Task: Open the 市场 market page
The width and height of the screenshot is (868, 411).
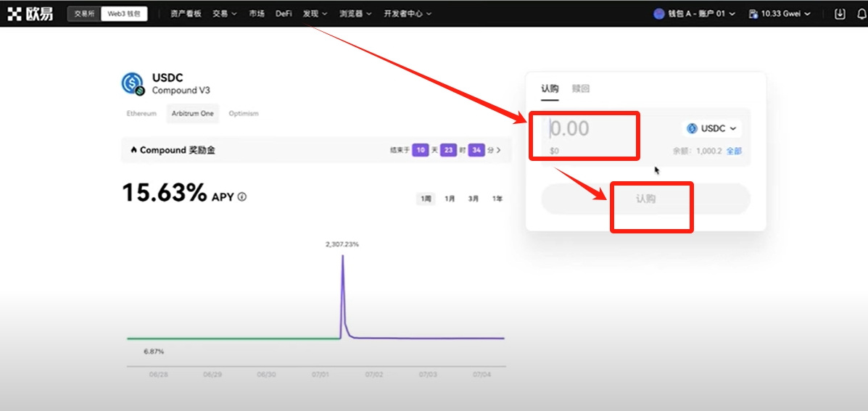Action: coord(256,14)
